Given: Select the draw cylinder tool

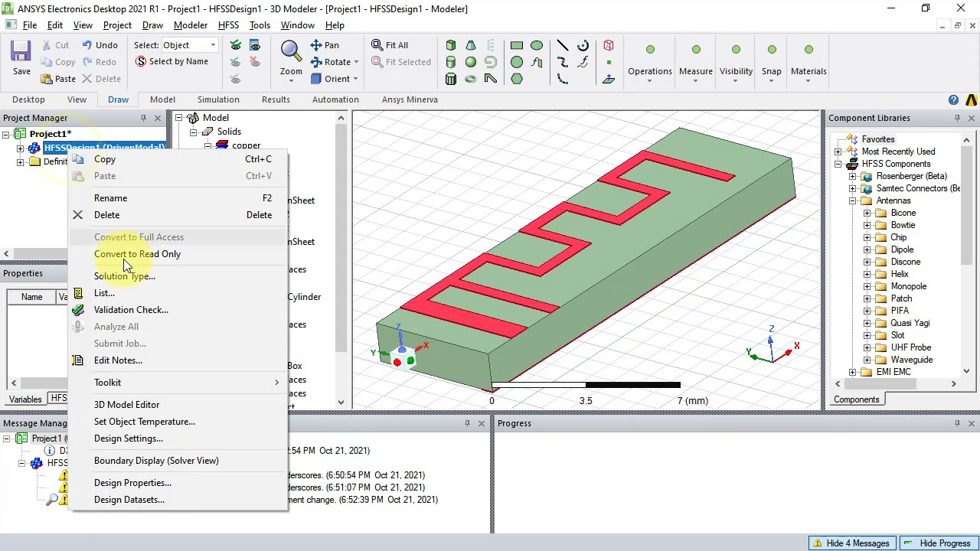Looking at the screenshot, I should coord(451,62).
